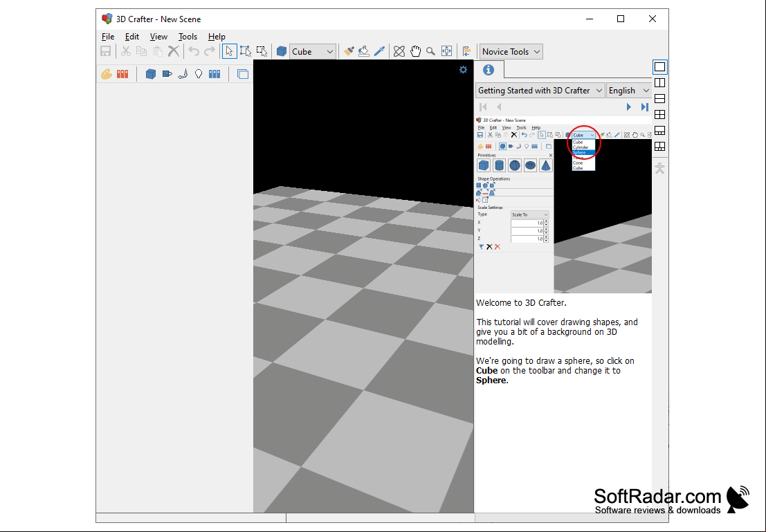The width and height of the screenshot is (766, 532).
Task: Select the paint bucket fill tool
Action: tap(364, 51)
